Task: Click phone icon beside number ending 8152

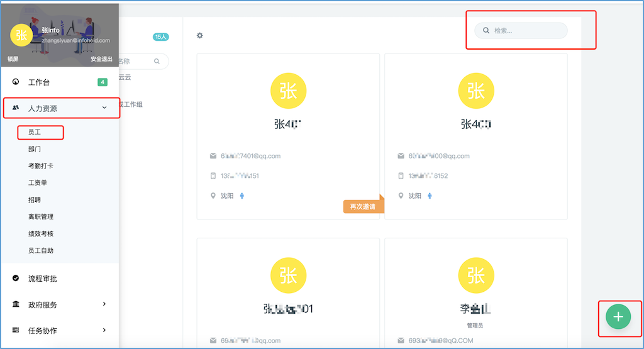Action: (x=401, y=175)
